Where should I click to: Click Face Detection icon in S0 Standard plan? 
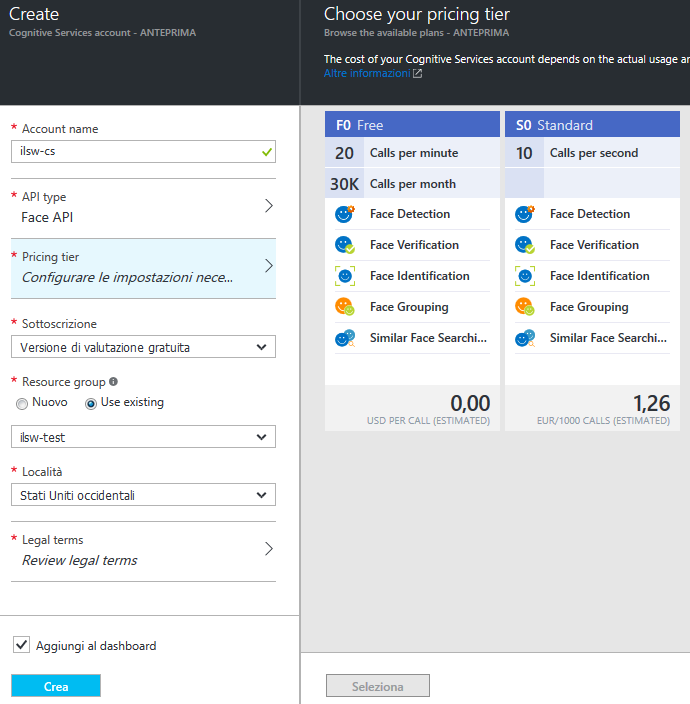pyautogui.click(x=525, y=214)
